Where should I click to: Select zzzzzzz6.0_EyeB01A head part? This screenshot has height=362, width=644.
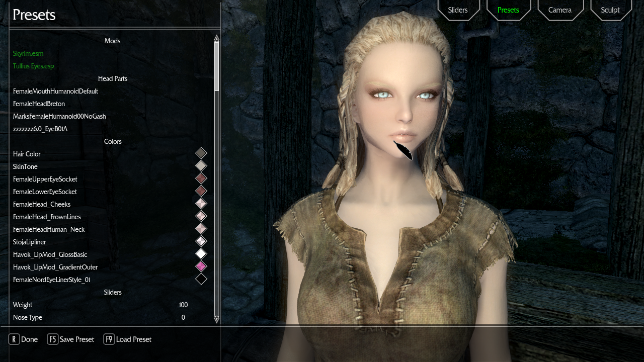pos(40,129)
